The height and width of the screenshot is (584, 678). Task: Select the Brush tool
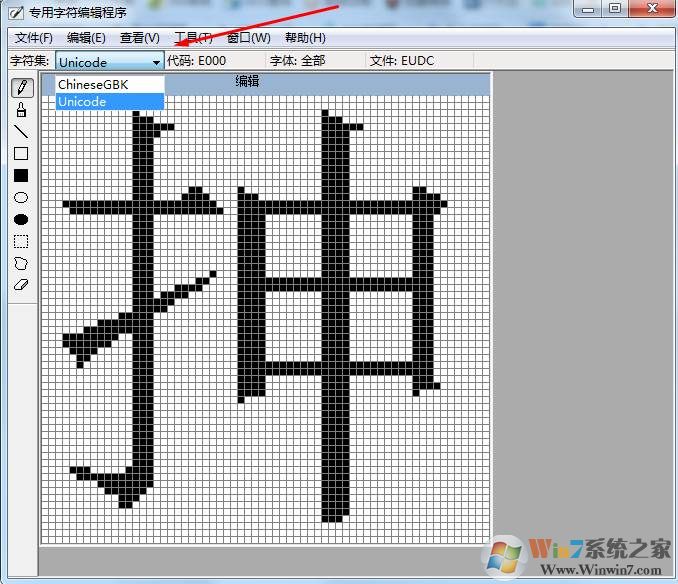click(21, 109)
